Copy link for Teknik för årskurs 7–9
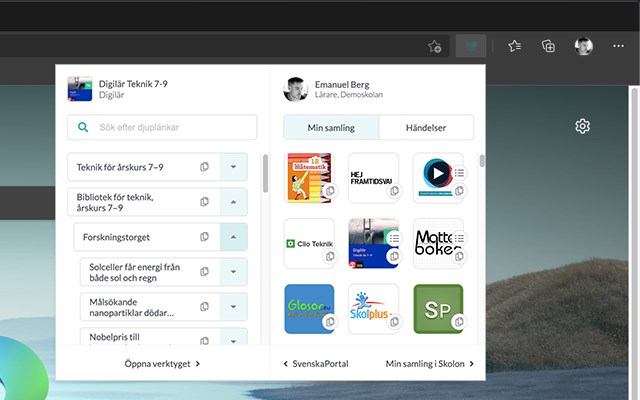Viewport: 640px width, 400px height. click(x=204, y=167)
